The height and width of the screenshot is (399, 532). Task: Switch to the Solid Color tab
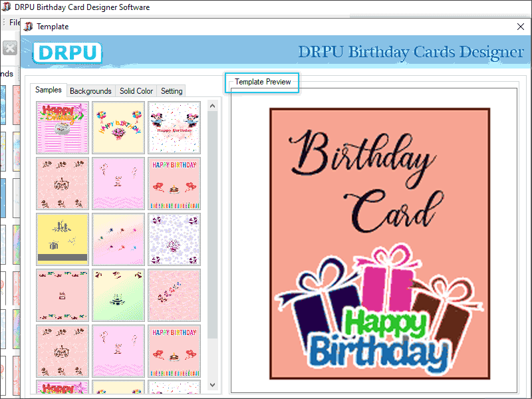[136, 91]
